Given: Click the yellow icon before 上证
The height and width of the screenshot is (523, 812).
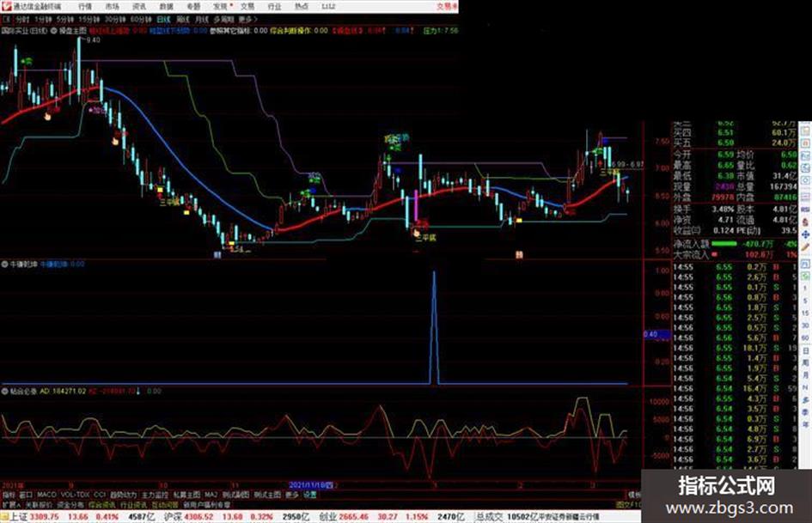Looking at the screenshot, I should (x=4, y=517).
